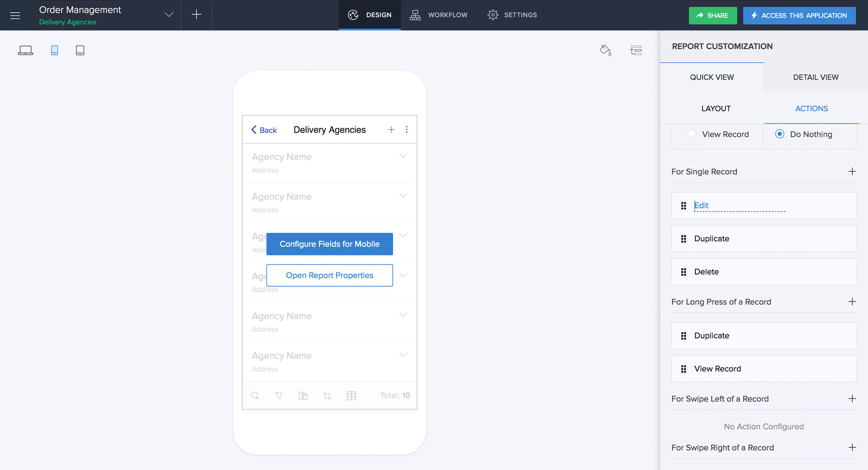Grab drag handle of Edit action
The height and width of the screenshot is (470, 868).
[683, 205]
